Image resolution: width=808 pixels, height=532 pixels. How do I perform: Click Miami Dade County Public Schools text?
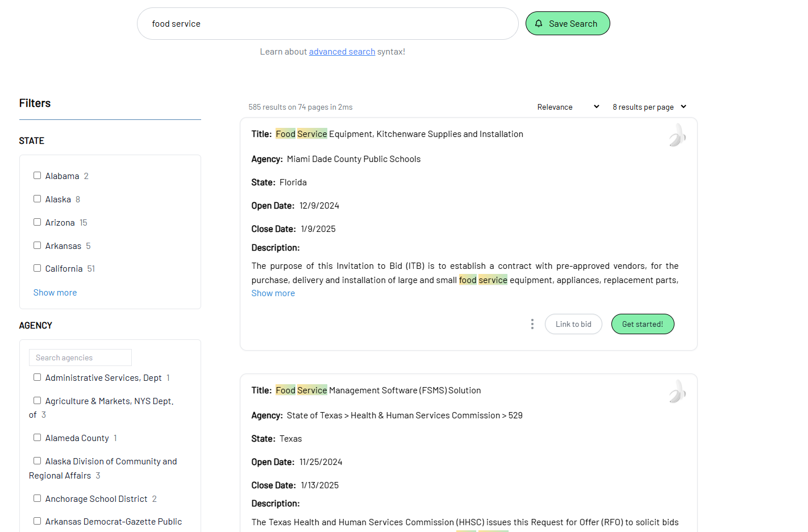click(x=353, y=159)
